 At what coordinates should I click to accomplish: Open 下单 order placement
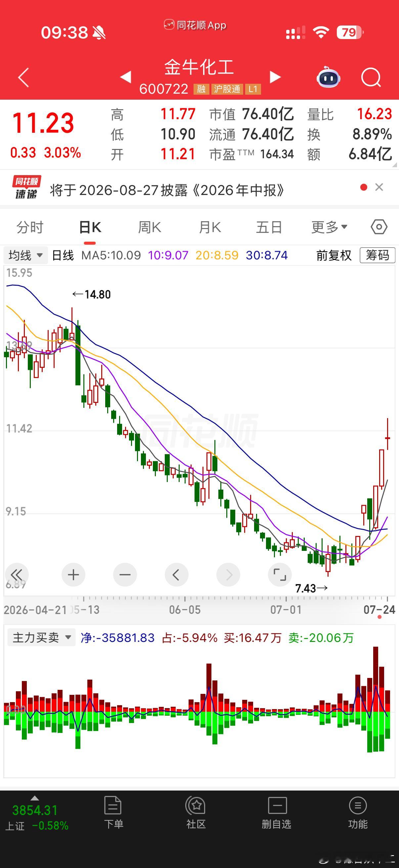[113, 812]
